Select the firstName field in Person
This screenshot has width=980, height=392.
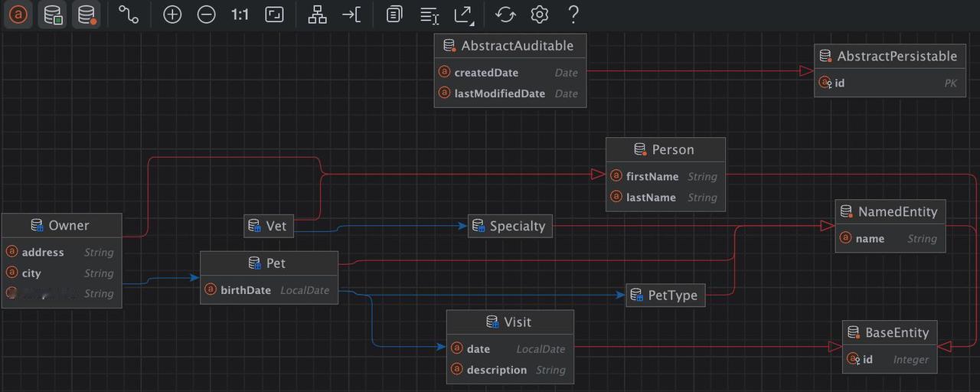tap(665, 176)
